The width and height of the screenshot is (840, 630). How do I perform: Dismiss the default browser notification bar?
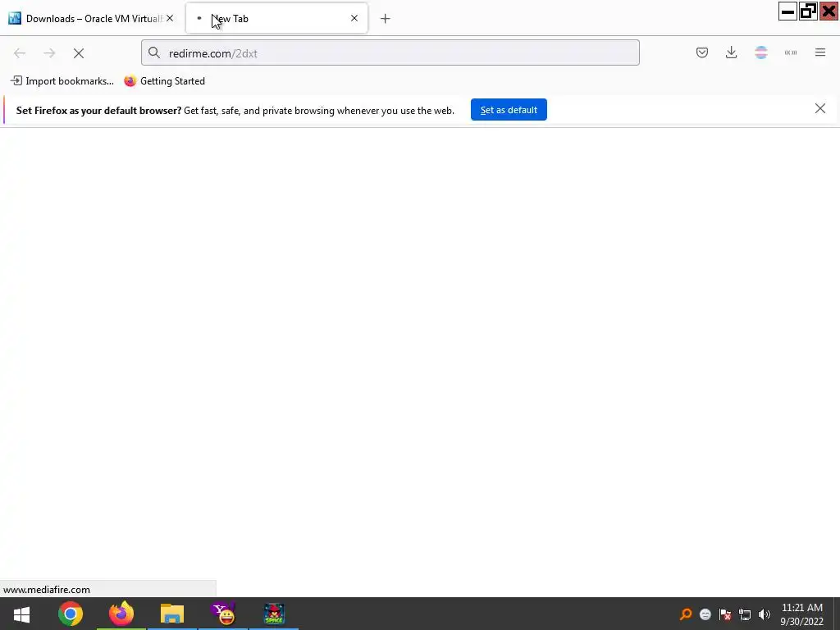pyautogui.click(x=820, y=109)
